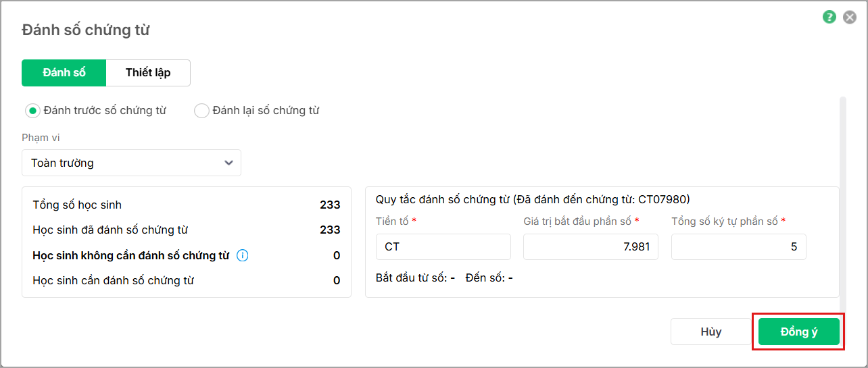
Task: Switch to the Đánh số tab
Action: [x=64, y=73]
